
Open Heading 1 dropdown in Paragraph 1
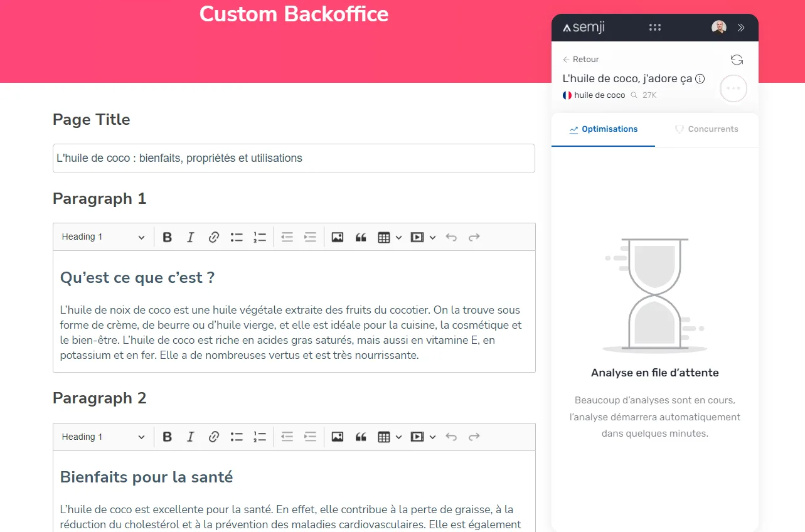104,237
